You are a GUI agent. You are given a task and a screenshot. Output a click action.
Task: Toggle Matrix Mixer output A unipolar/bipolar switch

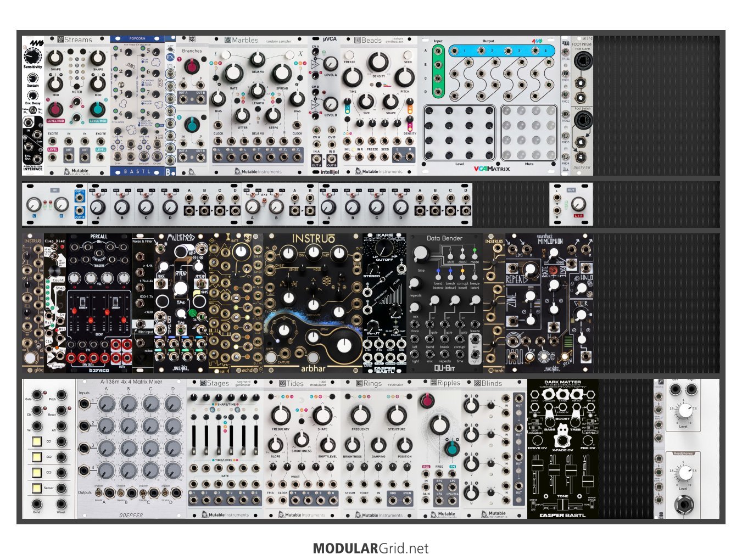point(98,494)
